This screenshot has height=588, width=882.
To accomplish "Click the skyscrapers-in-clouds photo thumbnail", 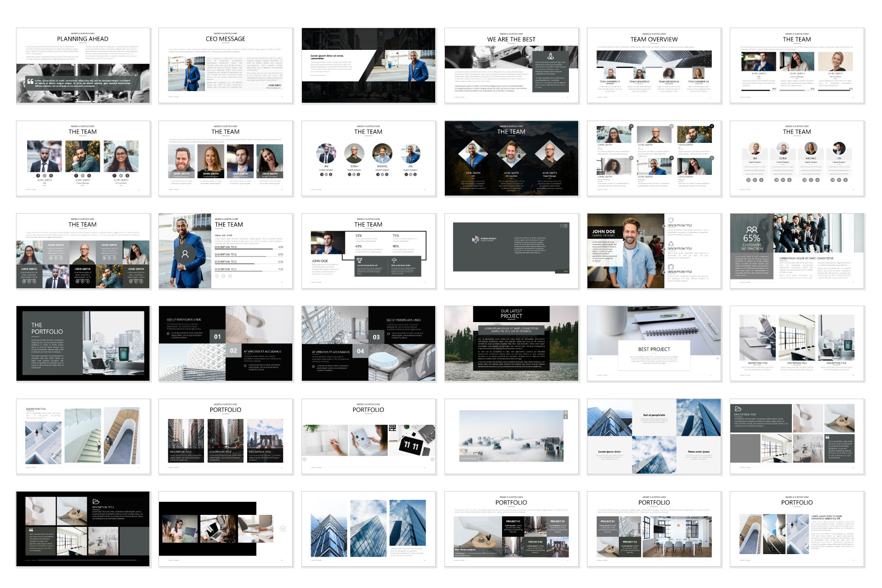I will [x=512, y=436].
